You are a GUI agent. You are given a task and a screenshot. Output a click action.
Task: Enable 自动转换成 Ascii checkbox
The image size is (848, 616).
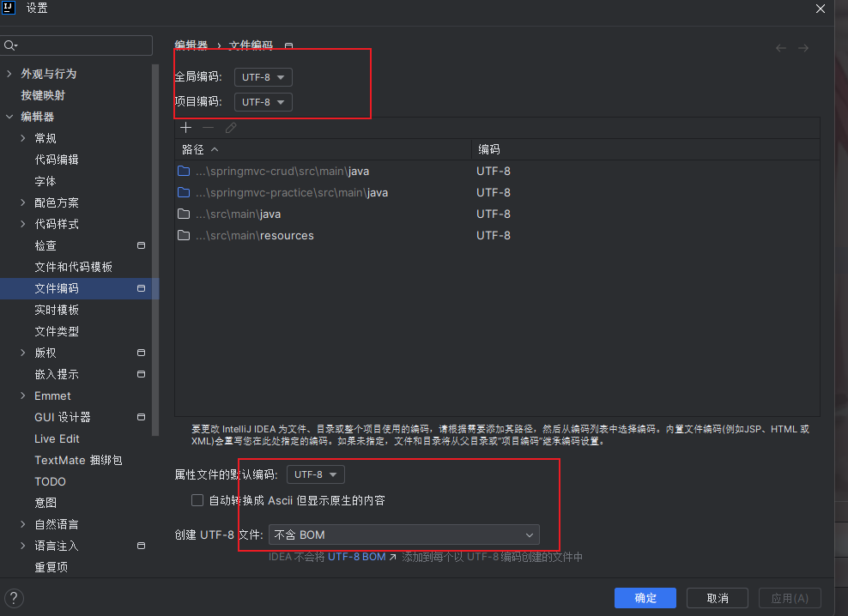click(x=197, y=500)
